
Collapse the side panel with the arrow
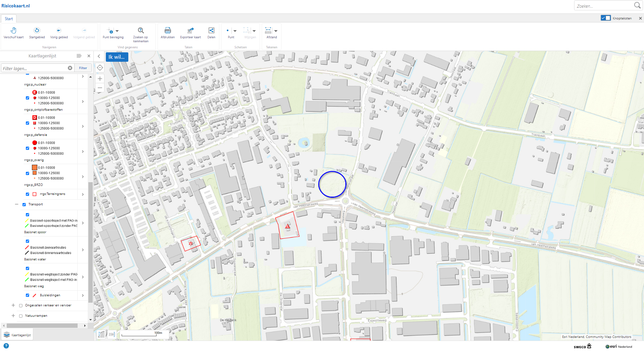coord(99,56)
